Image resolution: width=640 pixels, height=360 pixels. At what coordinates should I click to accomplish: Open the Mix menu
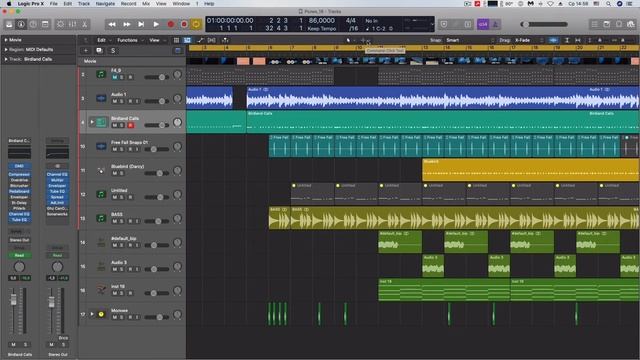click(x=146, y=4)
